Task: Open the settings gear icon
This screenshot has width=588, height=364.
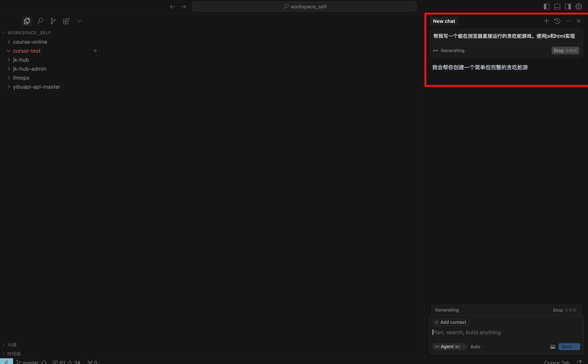Action: (x=579, y=7)
